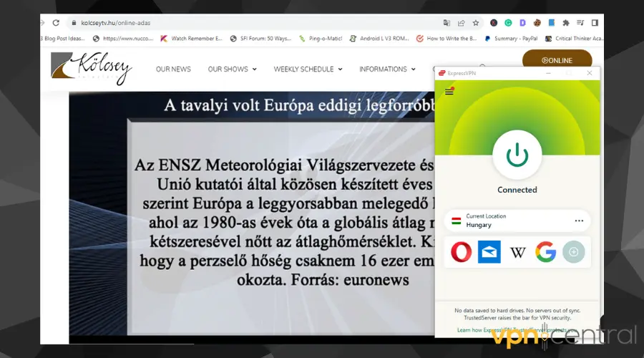Open the Android L V3 ROM bookmark
The image size is (644, 358).
click(x=379, y=39)
